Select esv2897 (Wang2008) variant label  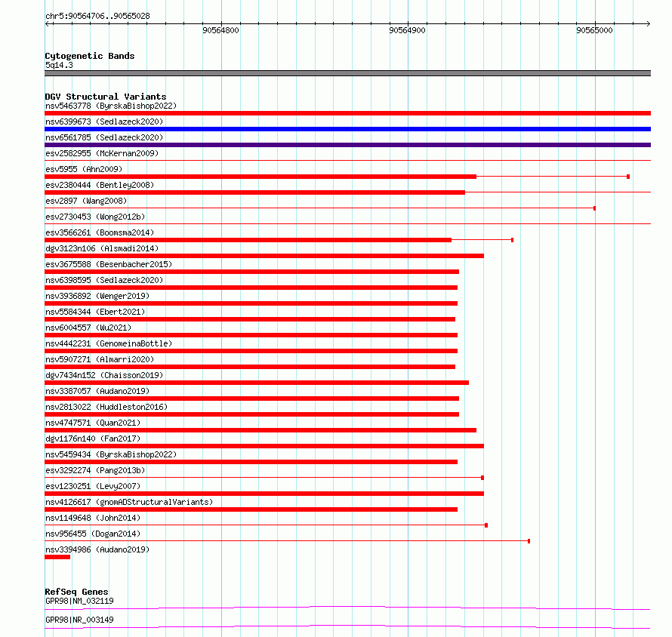[x=86, y=201]
